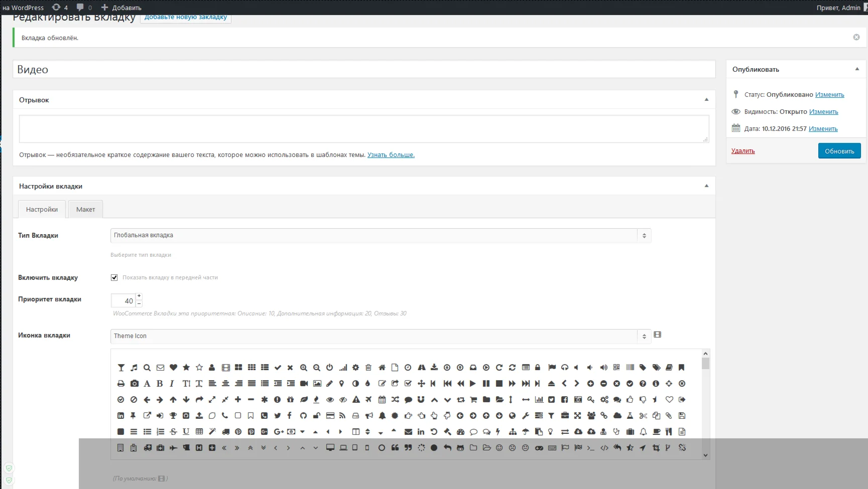The width and height of the screenshot is (868, 489).
Task: Pick the martini glass icon
Action: pos(121,368)
